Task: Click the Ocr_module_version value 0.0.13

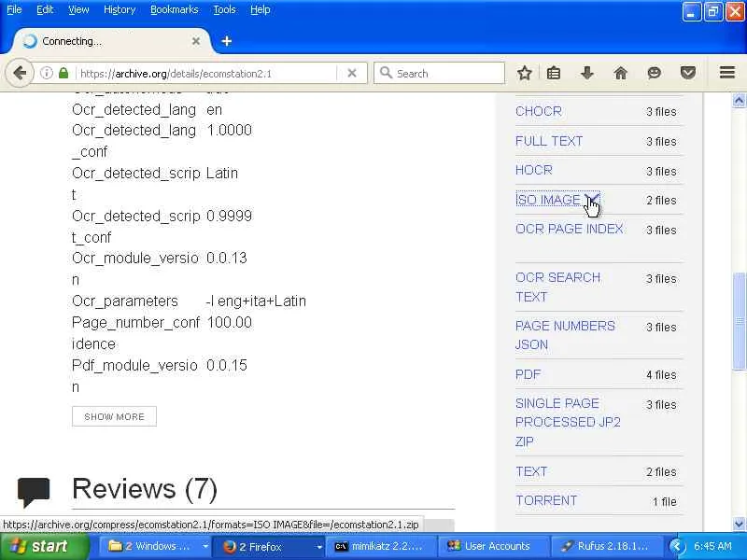Action: click(x=227, y=259)
